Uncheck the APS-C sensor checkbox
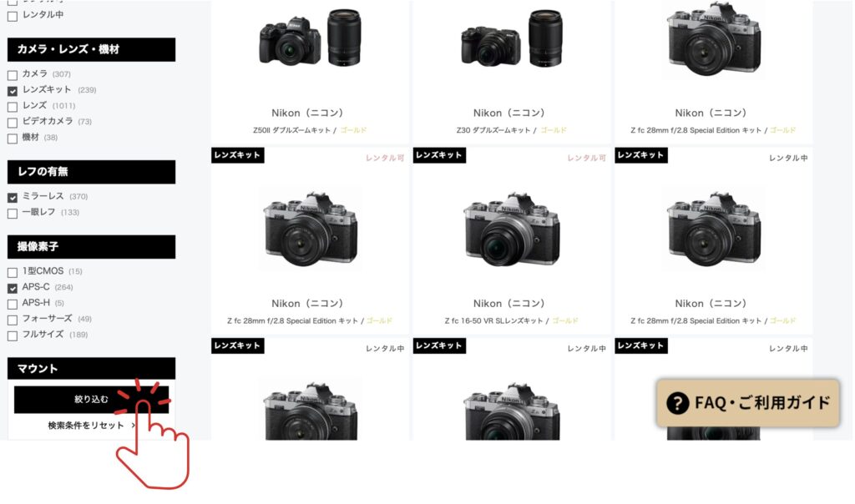 coord(13,288)
